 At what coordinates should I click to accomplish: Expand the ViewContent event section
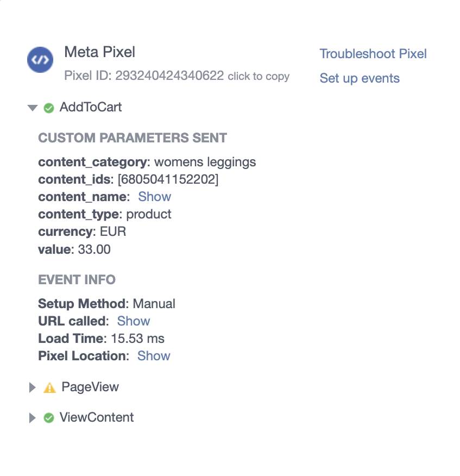(32, 418)
